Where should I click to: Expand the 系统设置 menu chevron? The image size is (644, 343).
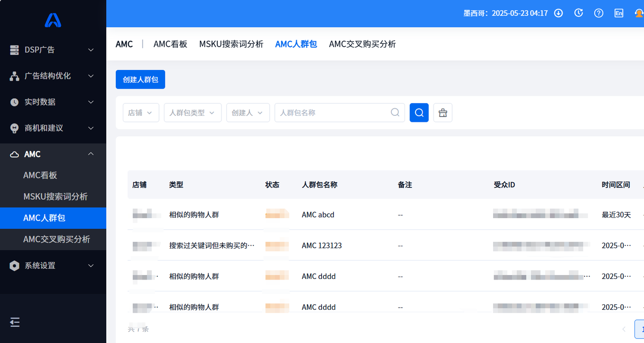click(x=91, y=265)
